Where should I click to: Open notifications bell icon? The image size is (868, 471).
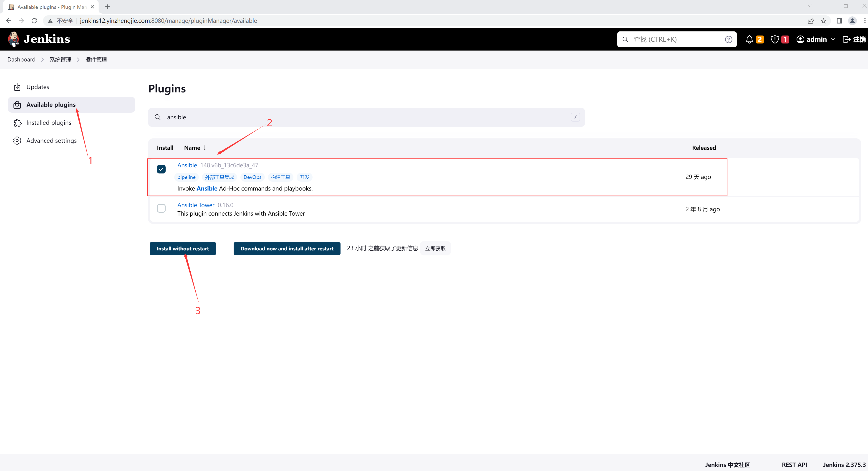(749, 39)
